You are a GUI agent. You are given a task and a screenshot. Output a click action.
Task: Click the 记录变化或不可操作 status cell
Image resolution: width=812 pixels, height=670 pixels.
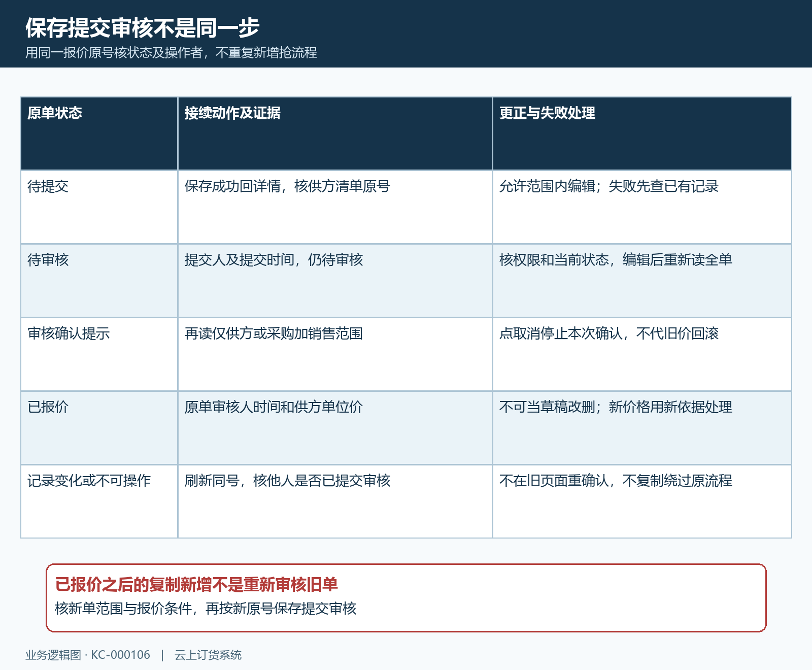click(99, 501)
